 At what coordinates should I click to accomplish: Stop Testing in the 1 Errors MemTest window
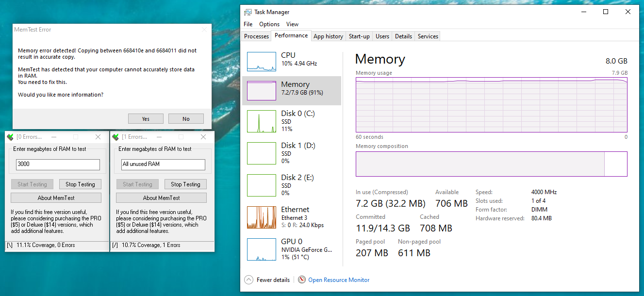185,184
